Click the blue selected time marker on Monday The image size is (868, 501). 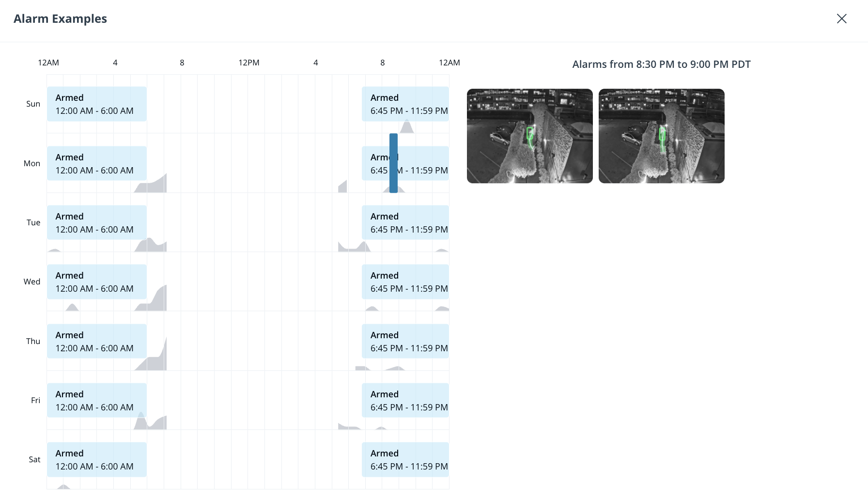(x=393, y=163)
